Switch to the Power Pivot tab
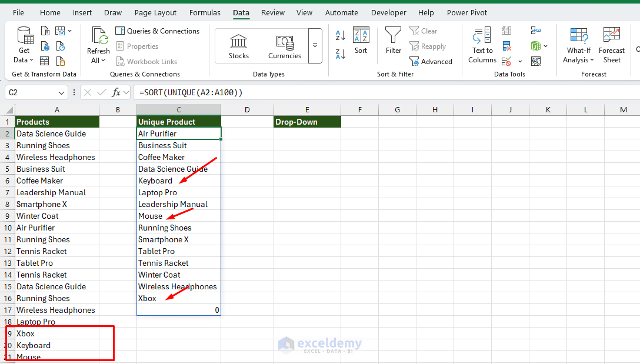 pyautogui.click(x=467, y=13)
